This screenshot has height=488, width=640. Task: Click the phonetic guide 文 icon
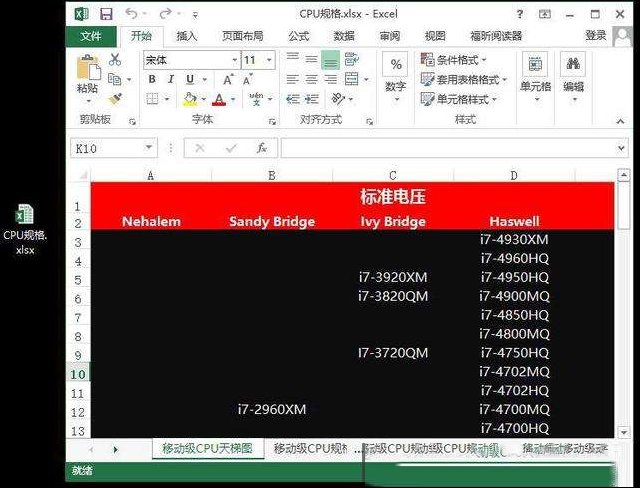click(x=257, y=99)
